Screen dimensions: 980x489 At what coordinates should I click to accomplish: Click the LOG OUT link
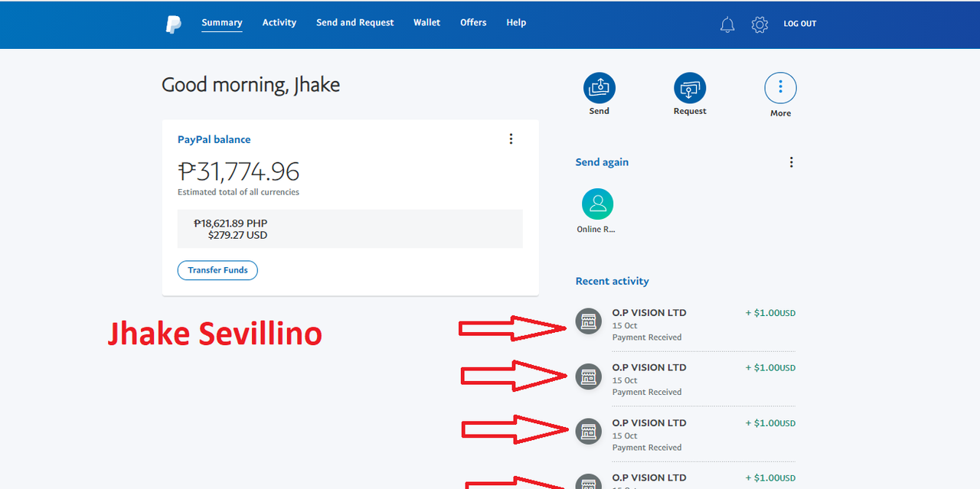800,24
